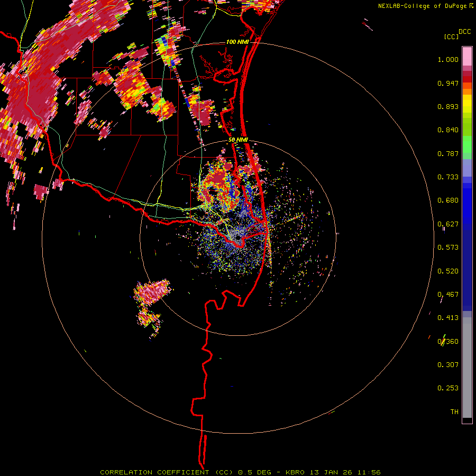476x476 pixels.
Task: Click the 0.733 value on the color scale
Action: 448,177
